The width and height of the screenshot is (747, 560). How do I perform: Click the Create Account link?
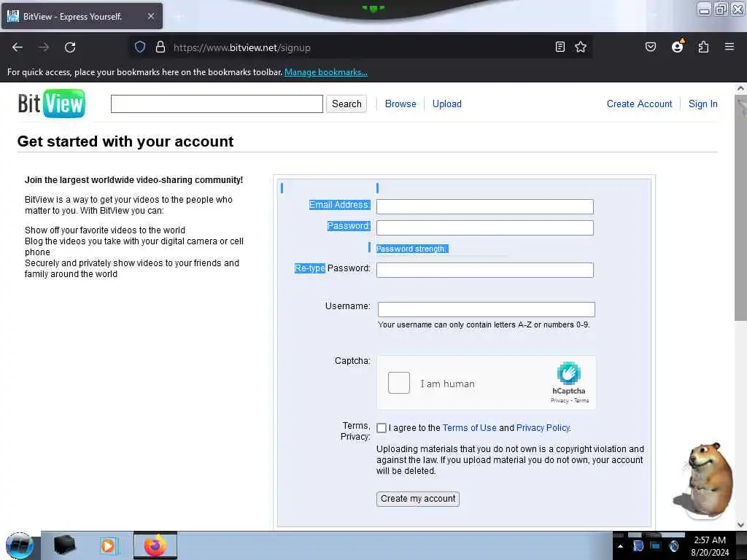click(639, 104)
